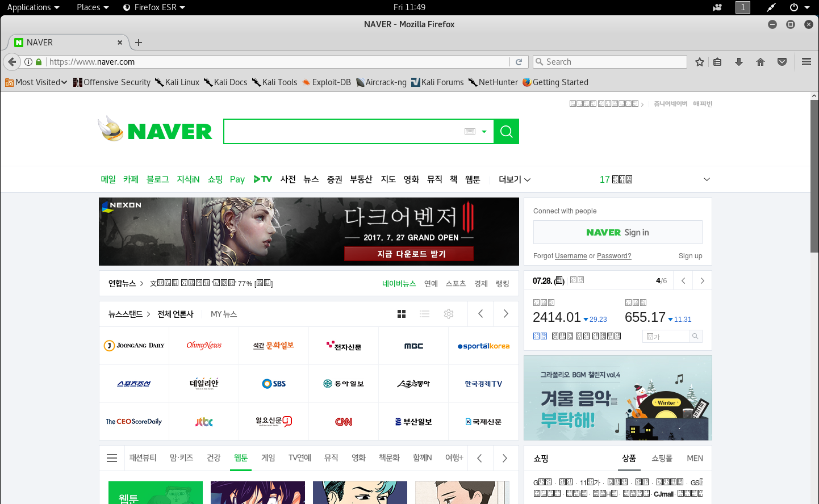The width and height of the screenshot is (819, 504).
Task: Open a new tab with plus button
Action: click(139, 43)
